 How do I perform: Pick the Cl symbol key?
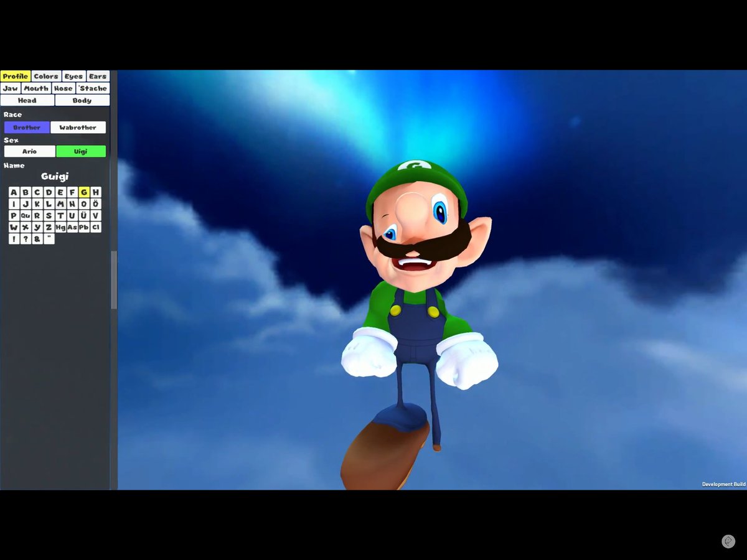(x=95, y=228)
